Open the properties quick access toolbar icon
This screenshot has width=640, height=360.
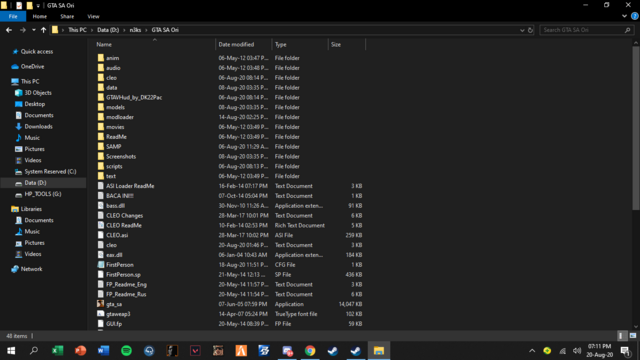click(19, 5)
